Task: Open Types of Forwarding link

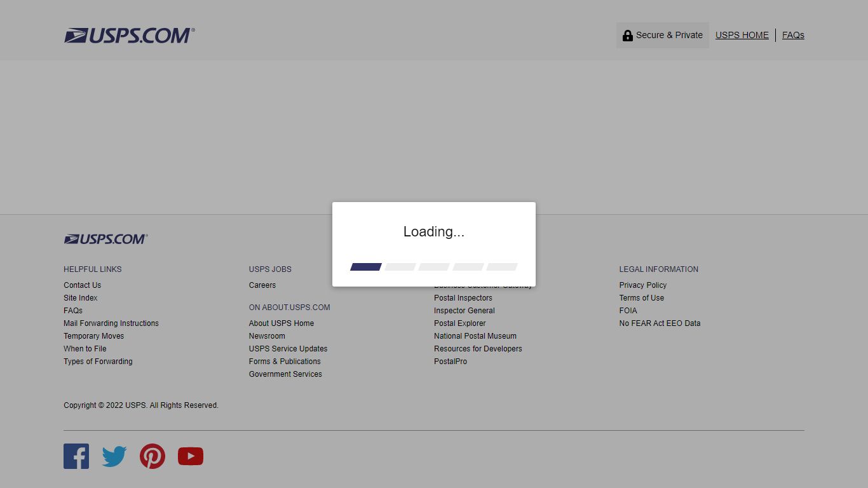Action: click(98, 362)
